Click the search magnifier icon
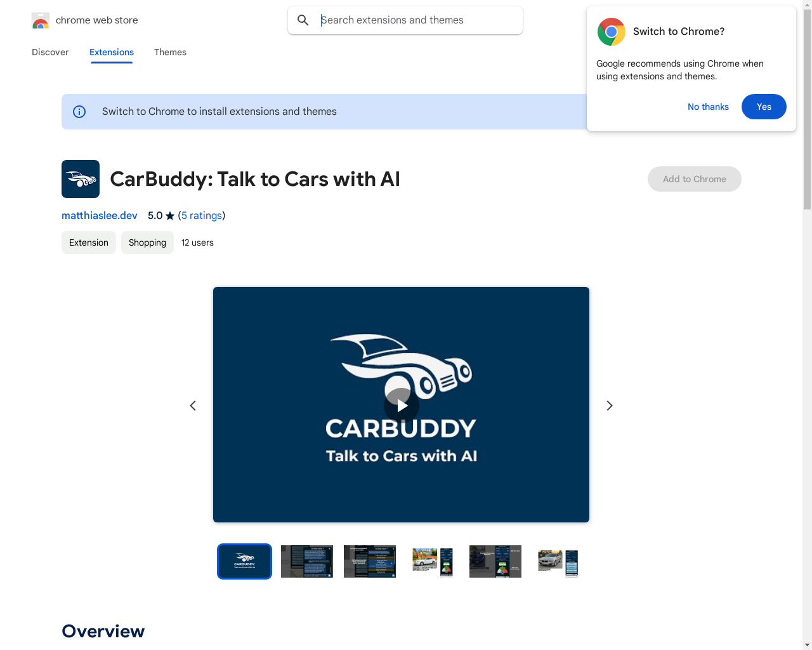Screen dimensions: 812x650 point(303,20)
